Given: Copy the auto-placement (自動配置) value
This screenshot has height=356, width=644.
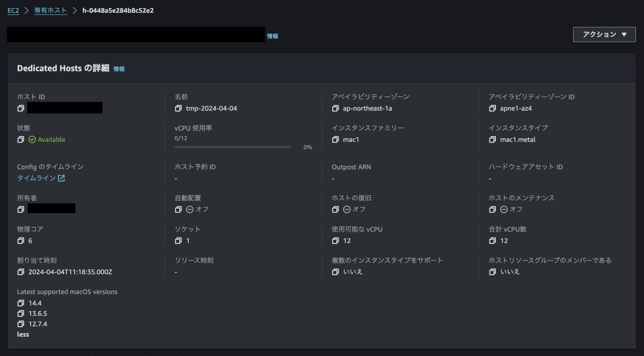Looking at the screenshot, I should click(178, 209).
